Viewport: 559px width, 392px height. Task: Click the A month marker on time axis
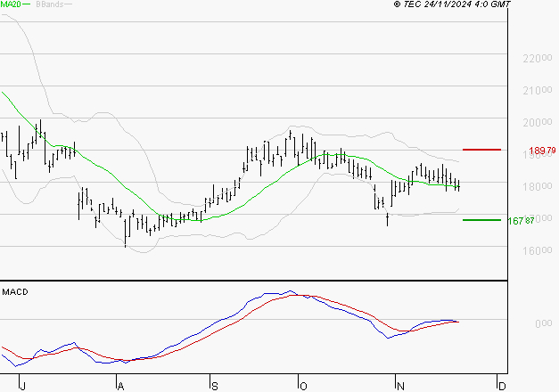(121, 387)
